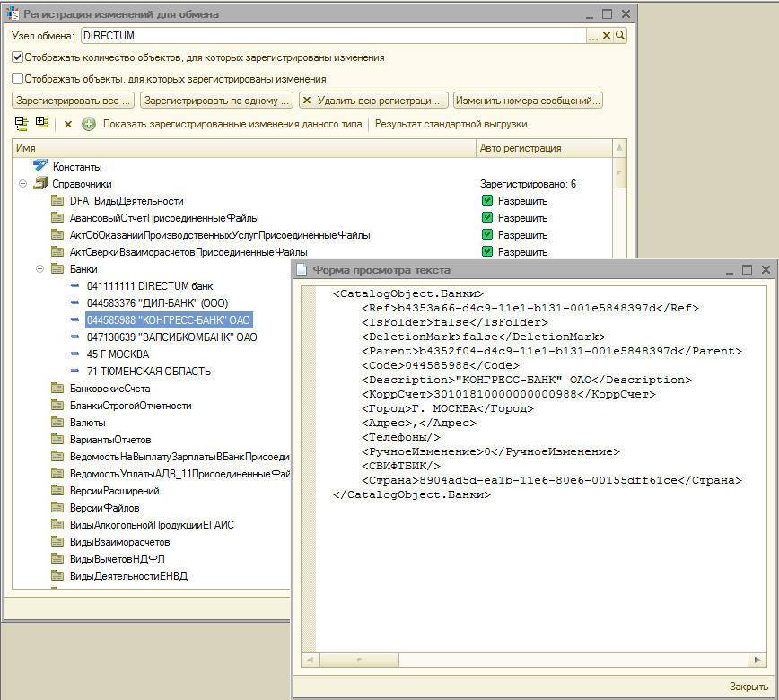Open "Результат стандартной выгрузки"
Viewport: 779px width, 700px height.
click(x=451, y=124)
